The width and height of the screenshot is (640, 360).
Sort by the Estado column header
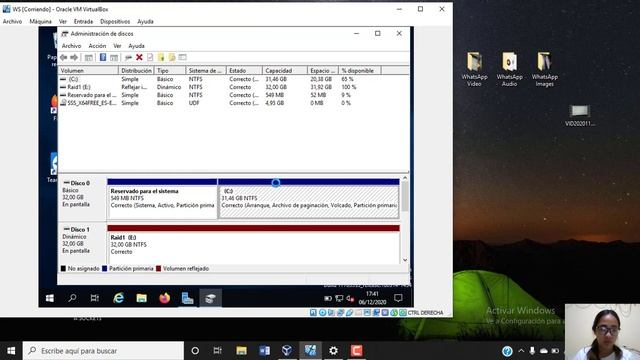244,71
